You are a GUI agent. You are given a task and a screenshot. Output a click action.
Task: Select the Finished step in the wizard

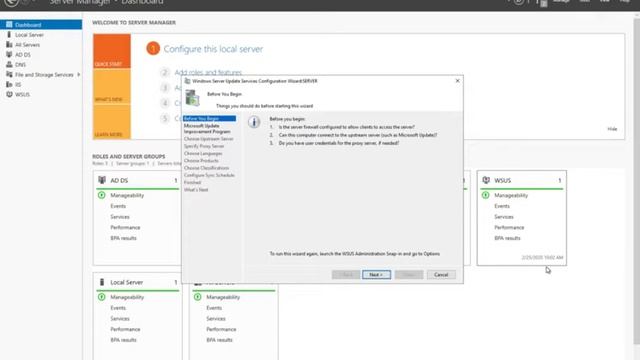pos(192,182)
